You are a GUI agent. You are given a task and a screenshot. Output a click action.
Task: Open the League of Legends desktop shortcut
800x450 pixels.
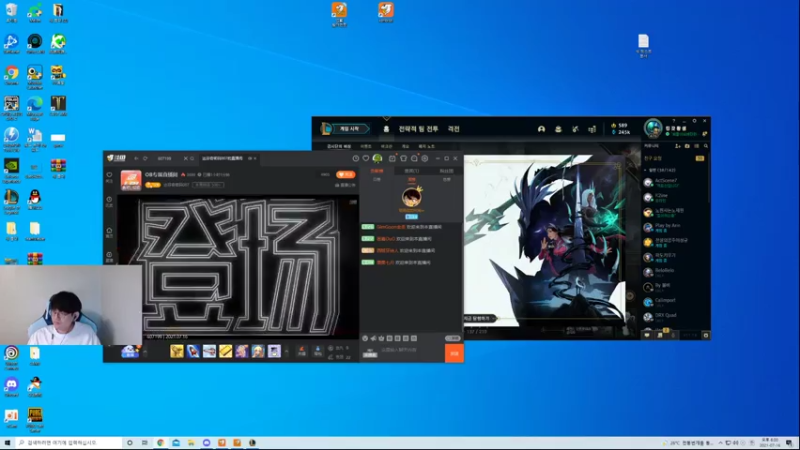point(11,199)
